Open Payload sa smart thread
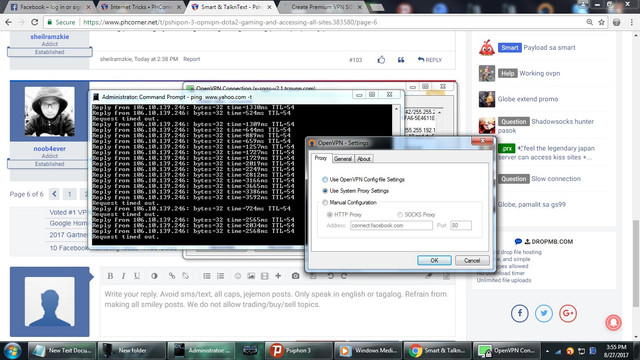The image size is (640, 360). 549,48
